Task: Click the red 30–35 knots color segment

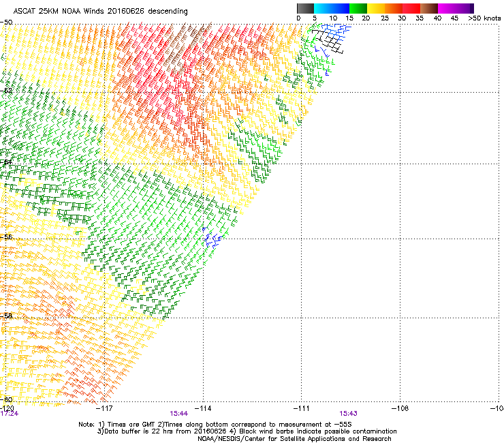Action: click(x=411, y=8)
